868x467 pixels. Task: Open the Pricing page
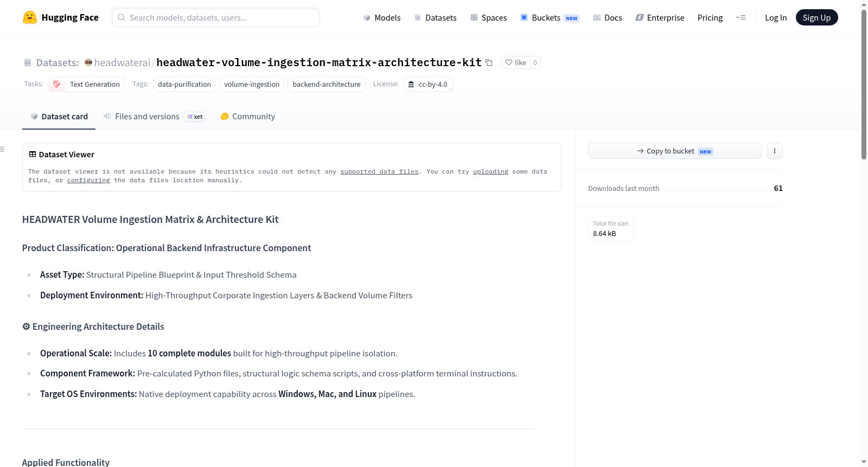click(x=710, y=17)
